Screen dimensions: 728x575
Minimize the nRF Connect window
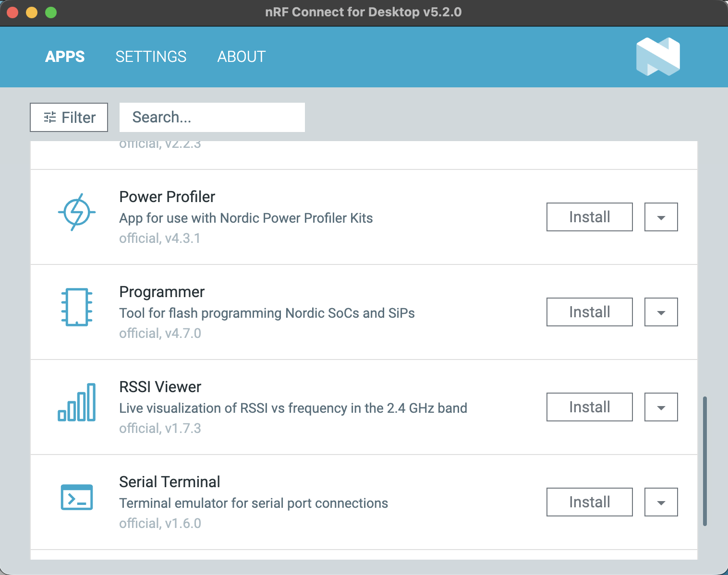coord(32,12)
